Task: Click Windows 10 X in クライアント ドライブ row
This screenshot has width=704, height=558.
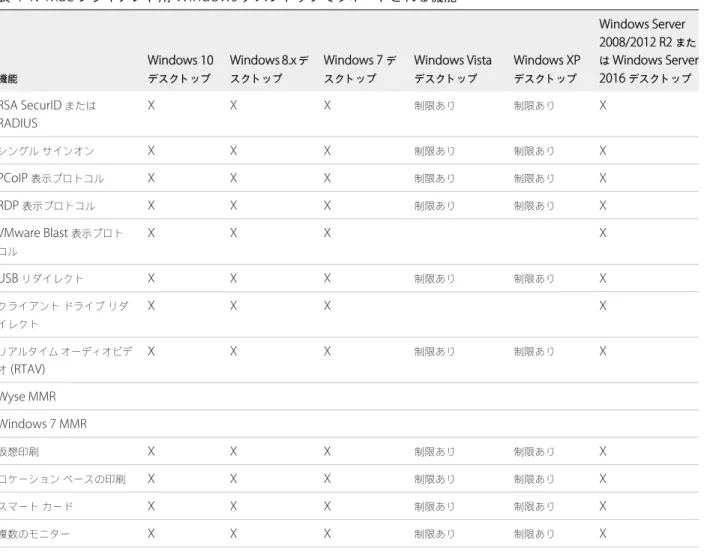Action: coord(151,306)
